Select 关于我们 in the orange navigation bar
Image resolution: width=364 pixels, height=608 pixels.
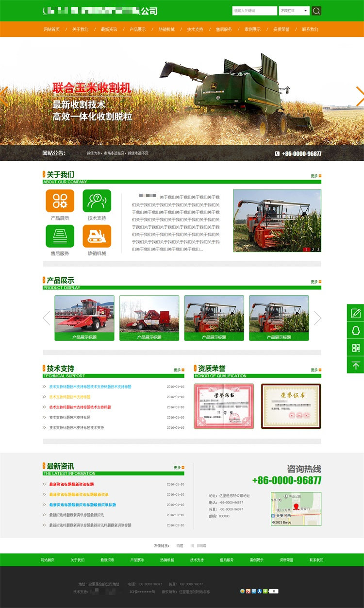80,30
